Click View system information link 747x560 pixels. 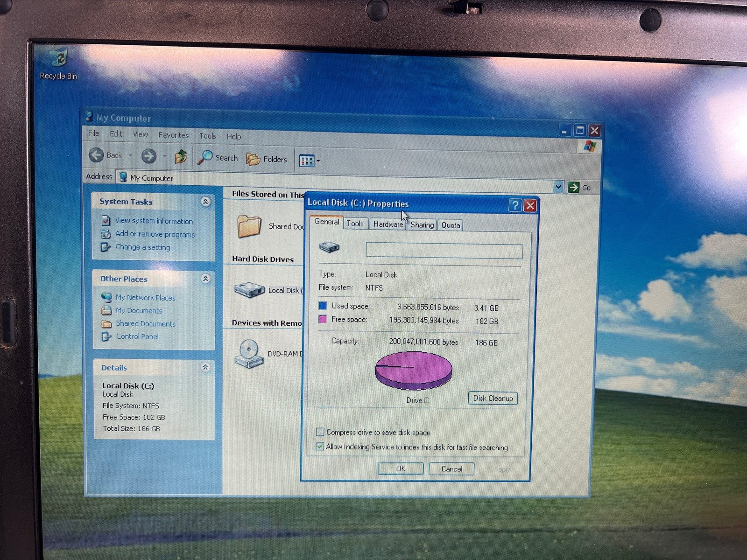(x=154, y=221)
